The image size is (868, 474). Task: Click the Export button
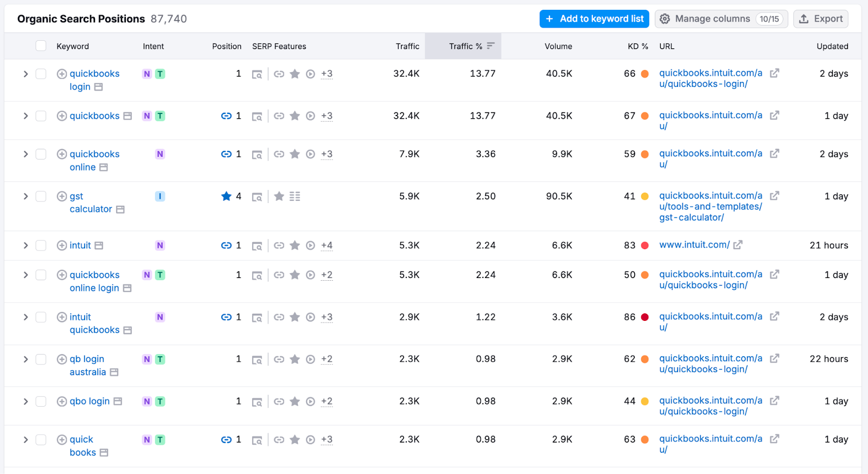coord(821,19)
